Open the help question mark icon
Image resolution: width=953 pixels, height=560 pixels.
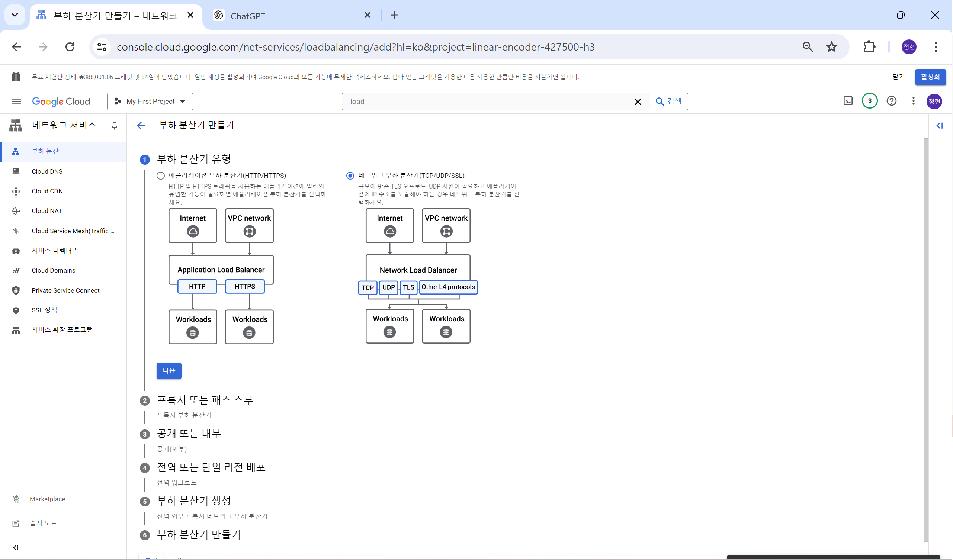[x=891, y=101]
